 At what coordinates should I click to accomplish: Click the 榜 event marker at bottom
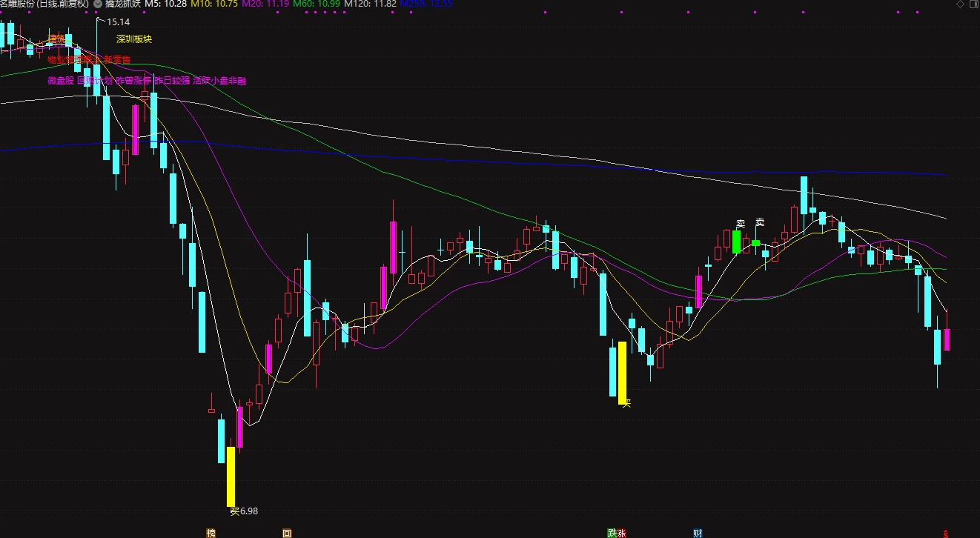pyautogui.click(x=211, y=532)
